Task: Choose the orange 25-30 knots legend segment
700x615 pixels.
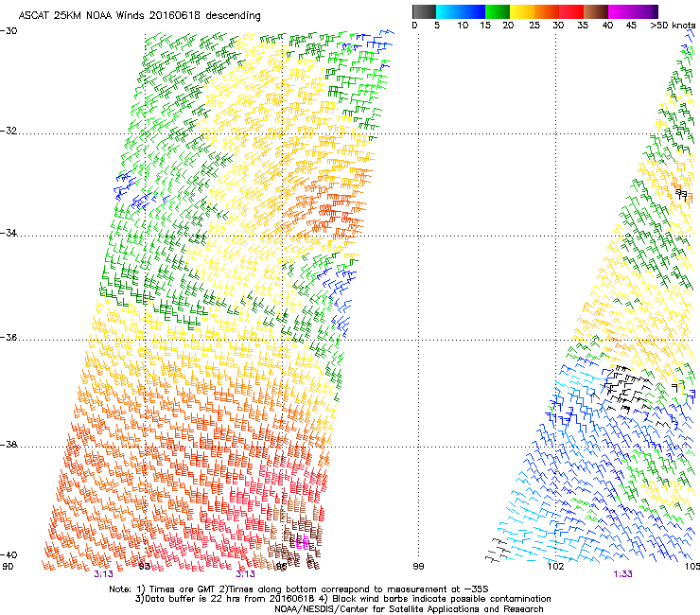Action: click(x=547, y=11)
